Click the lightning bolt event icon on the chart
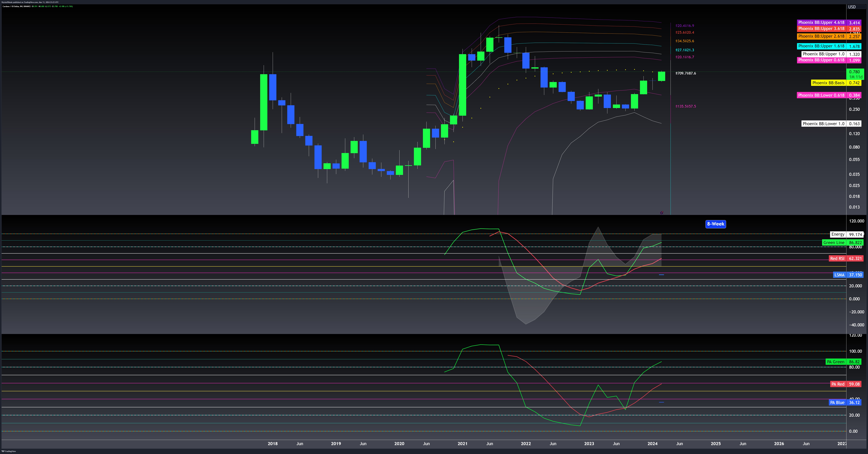 click(x=662, y=213)
